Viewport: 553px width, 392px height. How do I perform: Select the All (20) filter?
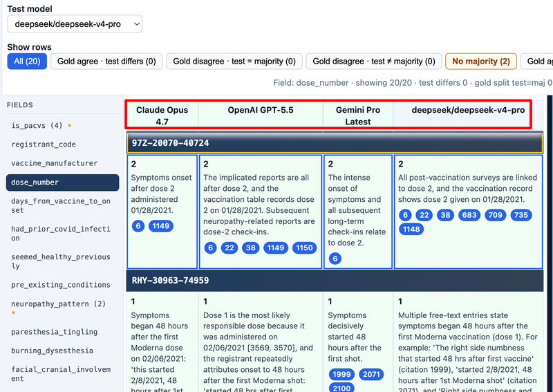pyautogui.click(x=27, y=62)
